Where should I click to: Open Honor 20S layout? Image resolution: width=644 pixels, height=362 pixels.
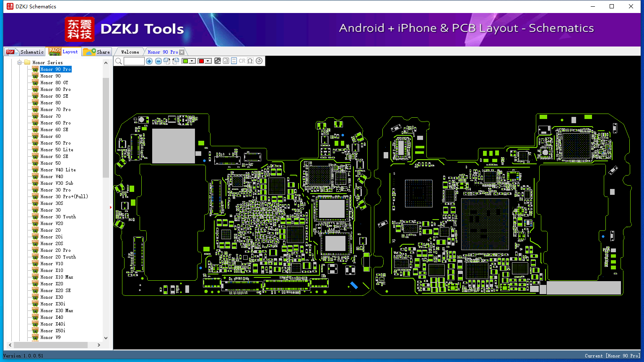pos(52,243)
